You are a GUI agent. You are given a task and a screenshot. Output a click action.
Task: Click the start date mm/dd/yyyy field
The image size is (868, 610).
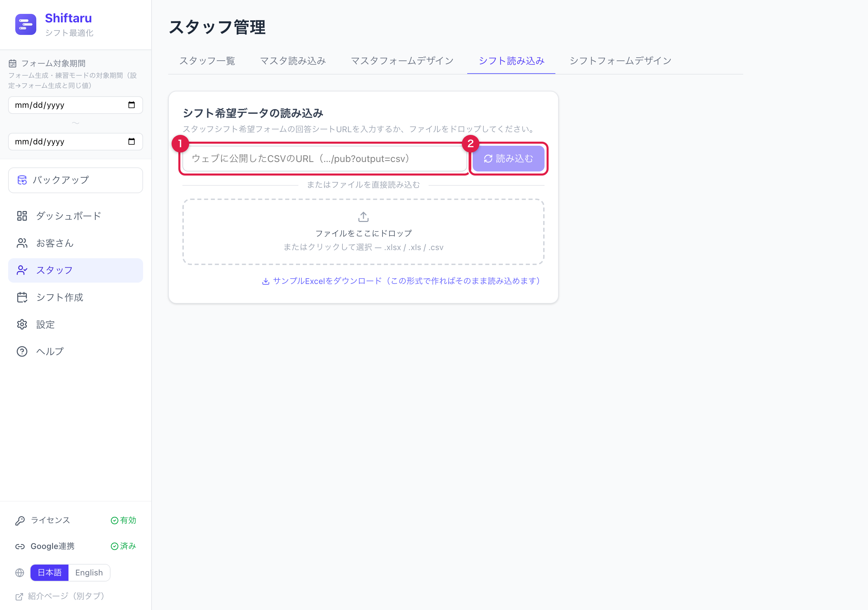point(76,105)
